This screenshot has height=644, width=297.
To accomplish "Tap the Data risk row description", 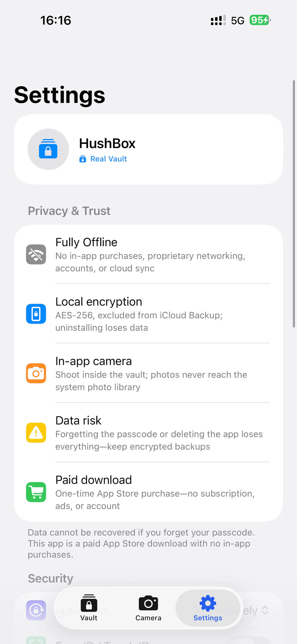I will (x=159, y=440).
